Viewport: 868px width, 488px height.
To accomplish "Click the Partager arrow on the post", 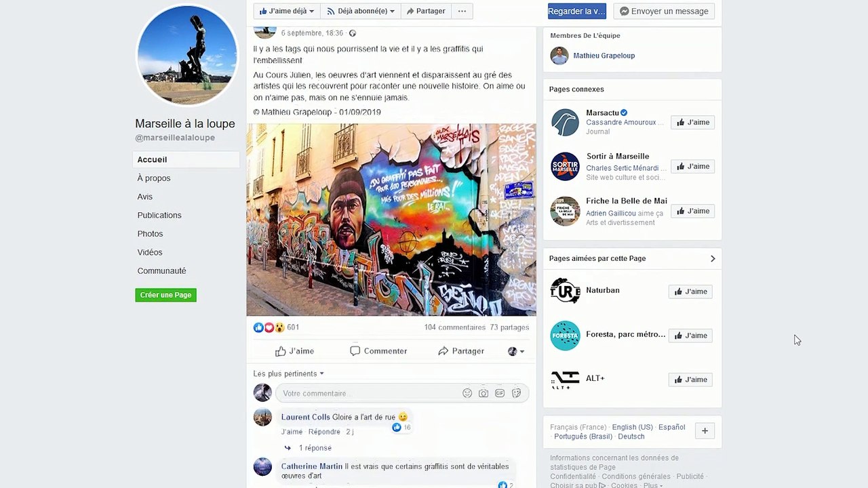I will 461,351.
